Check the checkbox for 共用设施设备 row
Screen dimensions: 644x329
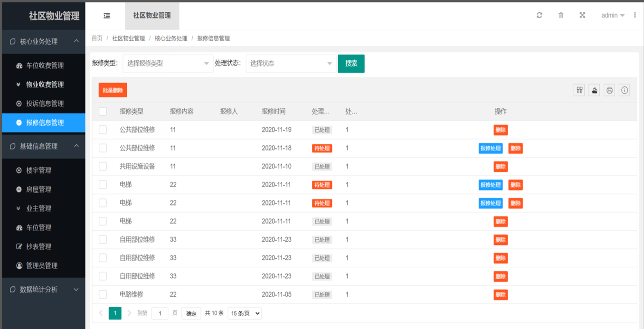click(x=103, y=166)
